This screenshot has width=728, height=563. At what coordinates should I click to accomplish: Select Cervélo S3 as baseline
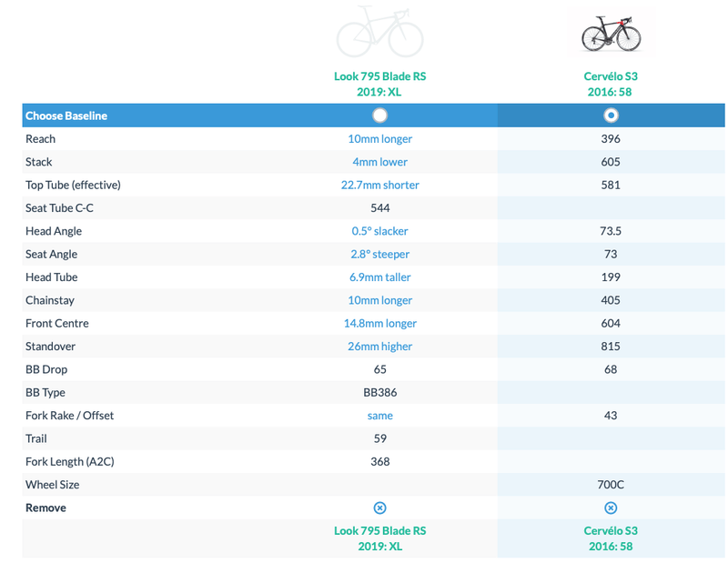611,116
